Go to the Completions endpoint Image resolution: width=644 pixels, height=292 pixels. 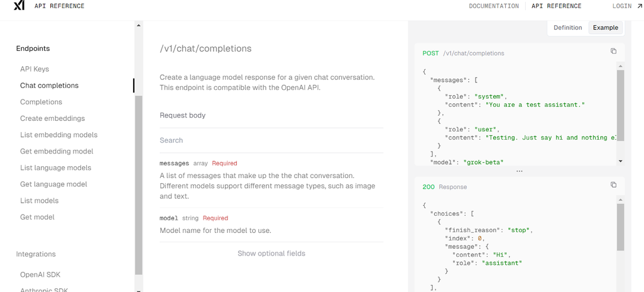point(41,102)
